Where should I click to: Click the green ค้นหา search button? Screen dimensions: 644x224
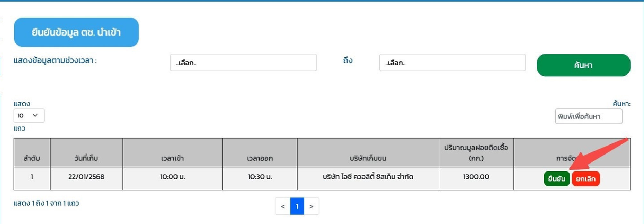(583, 65)
